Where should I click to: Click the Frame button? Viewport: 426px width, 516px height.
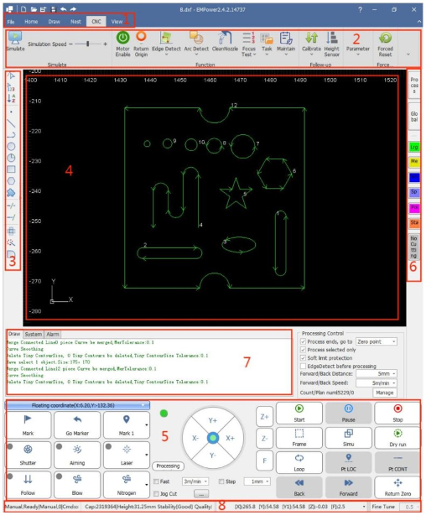point(299,437)
